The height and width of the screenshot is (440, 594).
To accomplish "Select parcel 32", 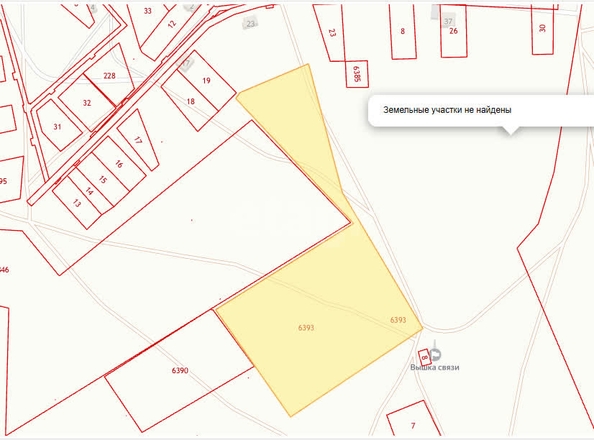I will [87, 103].
